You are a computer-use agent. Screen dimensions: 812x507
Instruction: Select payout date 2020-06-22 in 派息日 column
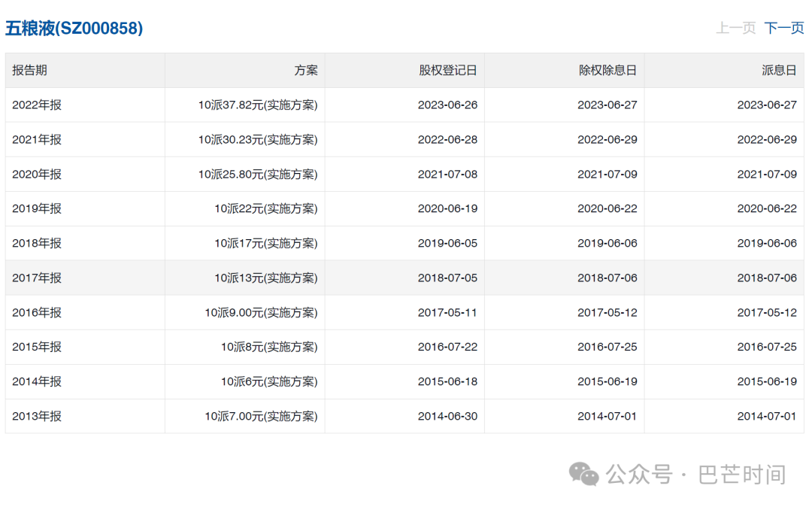pos(767,208)
